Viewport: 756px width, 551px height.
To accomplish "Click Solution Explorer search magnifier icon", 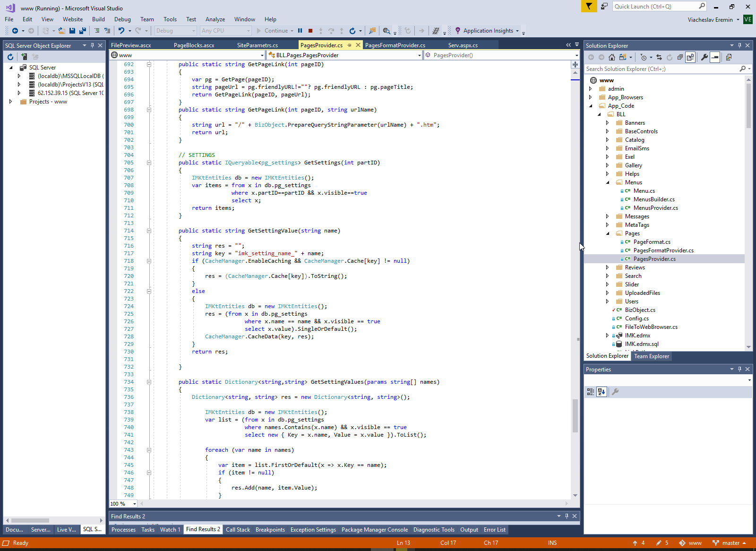I will point(742,69).
